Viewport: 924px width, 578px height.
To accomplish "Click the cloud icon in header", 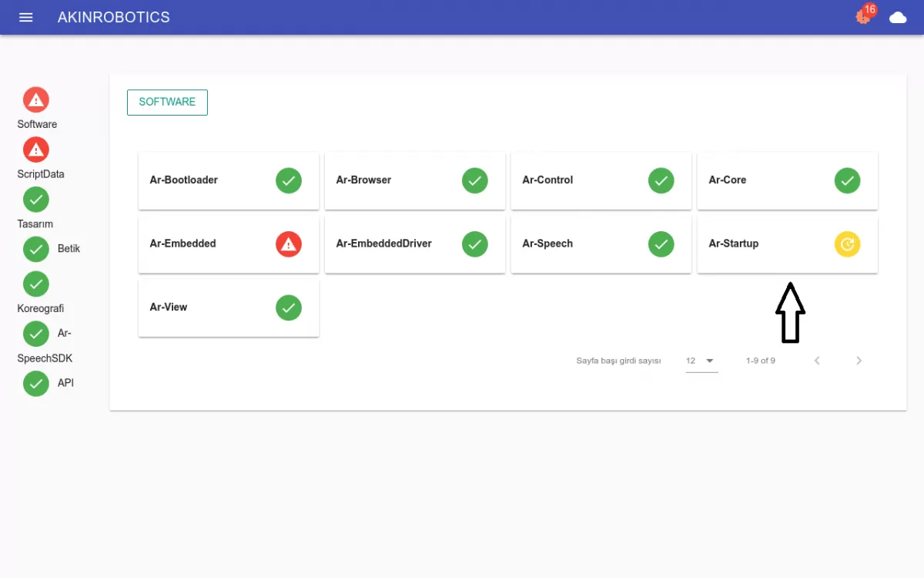I will [898, 17].
